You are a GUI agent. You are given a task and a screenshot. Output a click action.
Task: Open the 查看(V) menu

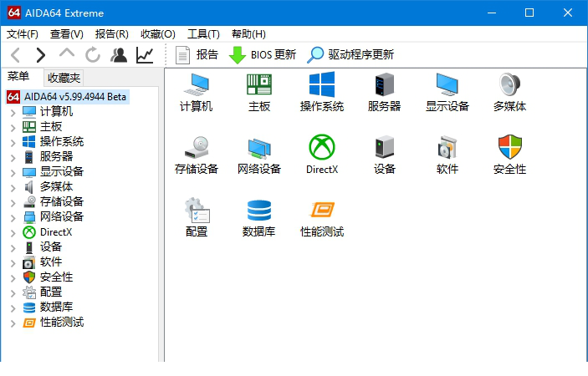67,34
